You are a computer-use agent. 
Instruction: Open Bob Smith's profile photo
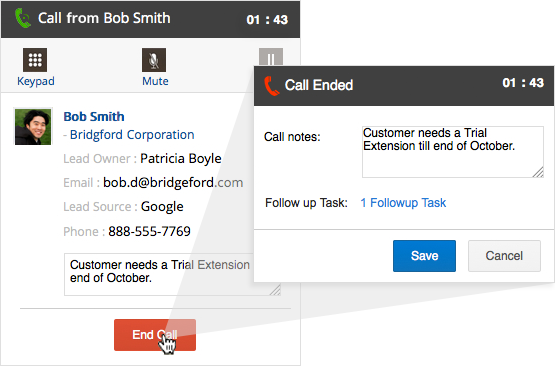(x=33, y=126)
